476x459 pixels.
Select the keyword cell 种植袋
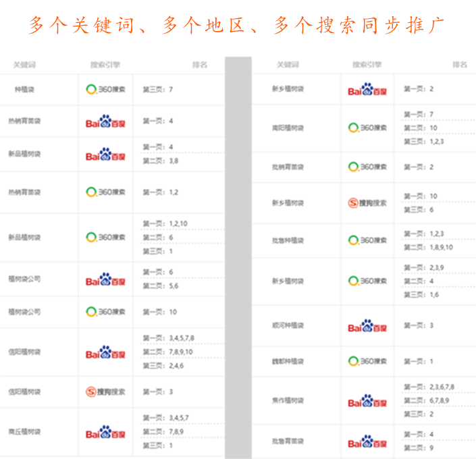(24, 89)
